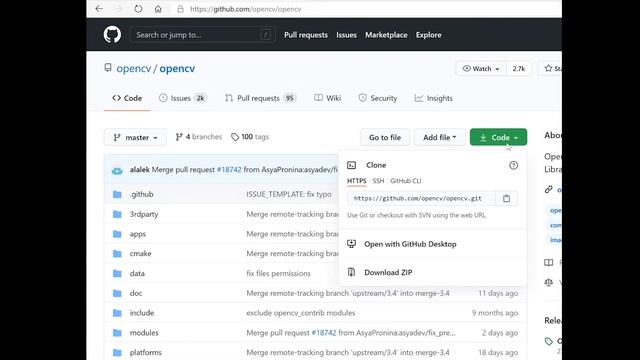Select GitHub CLI clone option
The height and width of the screenshot is (360, 640).
click(x=406, y=181)
